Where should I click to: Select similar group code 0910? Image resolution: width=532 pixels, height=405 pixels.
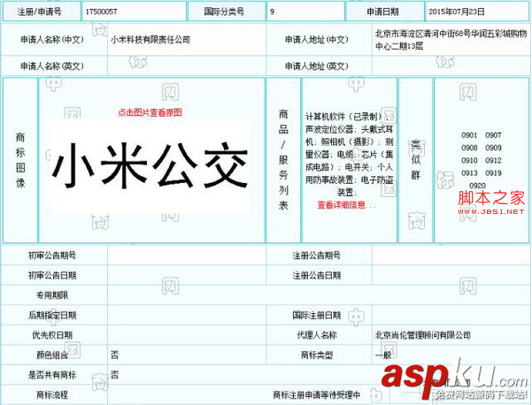(469, 160)
